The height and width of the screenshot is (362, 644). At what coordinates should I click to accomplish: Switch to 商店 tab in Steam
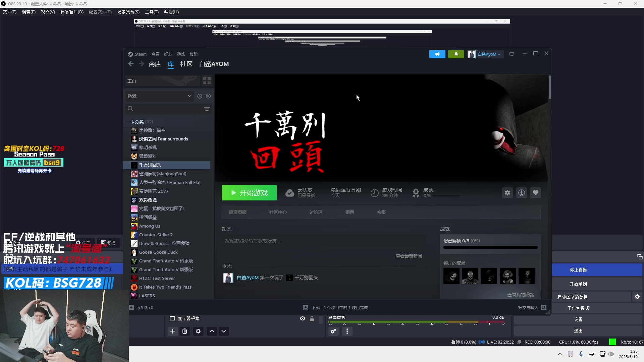155,64
